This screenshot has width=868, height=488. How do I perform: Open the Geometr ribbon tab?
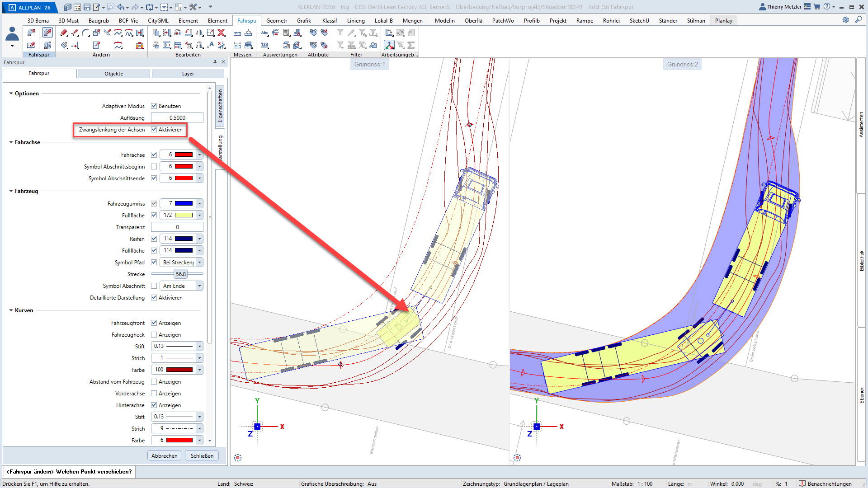276,21
